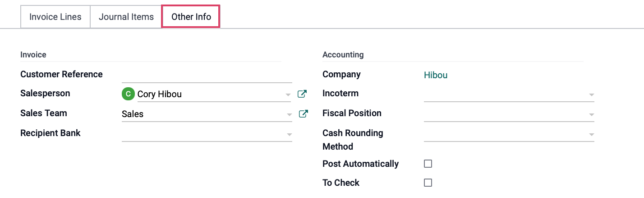Click the To Check label
644x198 pixels.
(x=341, y=183)
